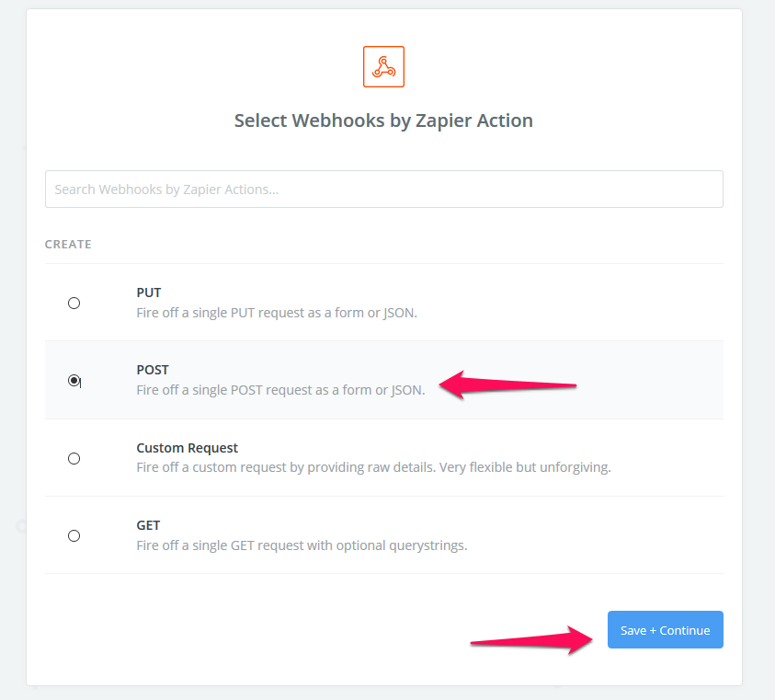Click the bold GET action title
The image size is (775, 700).
tap(148, 525)
